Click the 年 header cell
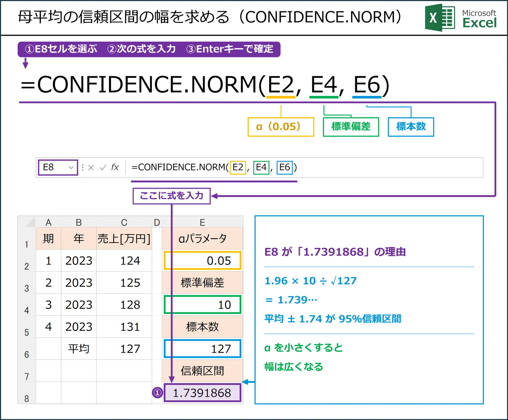This screenshot has height=420, width=508. (79, 239)
